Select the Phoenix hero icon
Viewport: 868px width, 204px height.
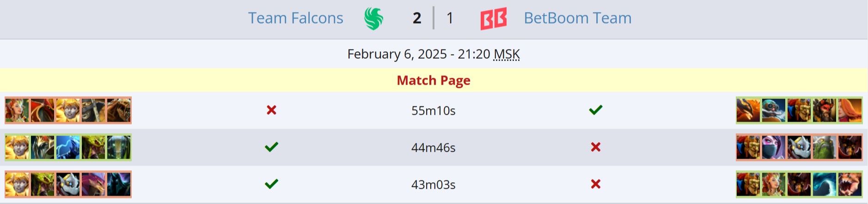pos(748,110)
